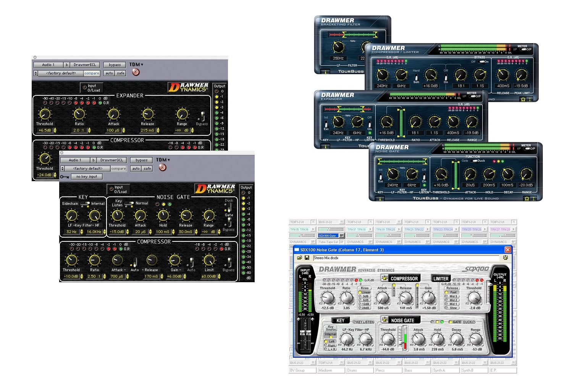Select the Linear knee option in SDX100
Viewport: 588px width, 389px height.
365,293
